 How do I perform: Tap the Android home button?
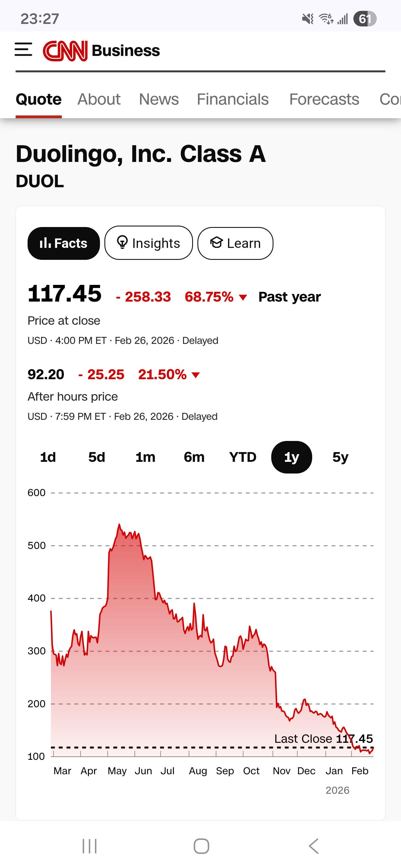coord(201,846)
